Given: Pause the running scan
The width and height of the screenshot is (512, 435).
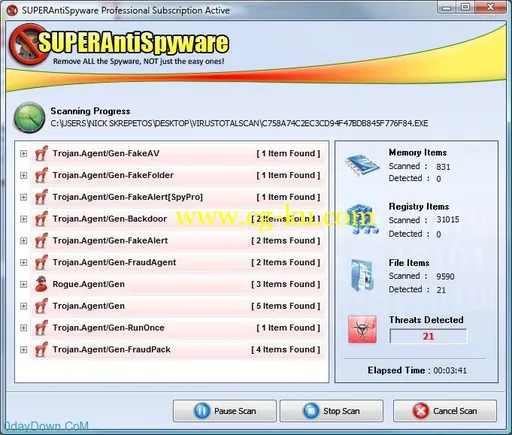Looking at the screenshot, I should click(225, 411).
